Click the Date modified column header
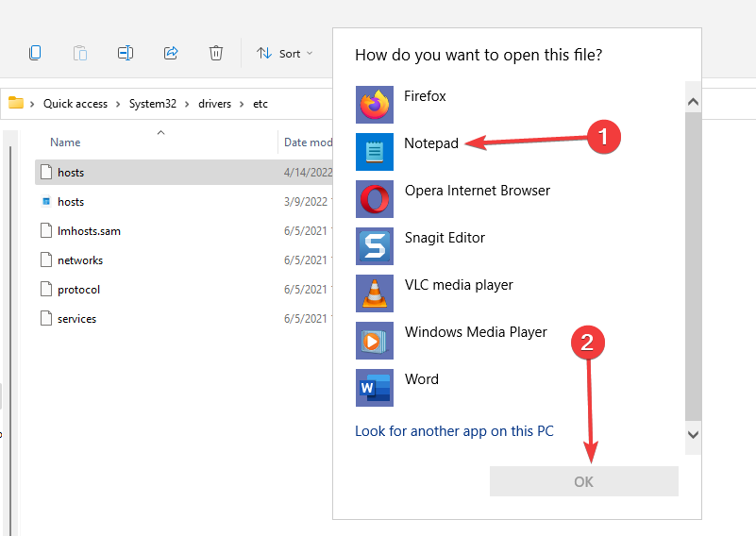Image resolution: width=756 pixels, height=536 pixels. coord(308,142)
